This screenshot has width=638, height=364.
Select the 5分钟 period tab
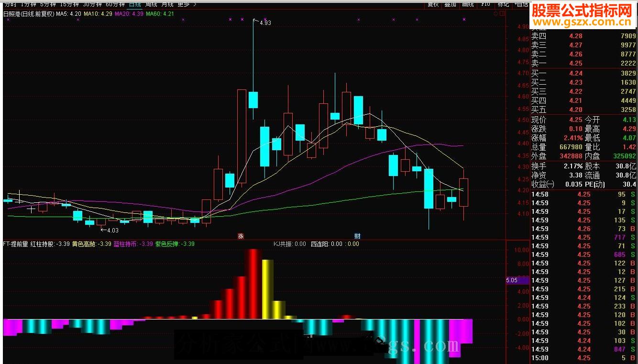pyautogui.click(x=48, y=4)
